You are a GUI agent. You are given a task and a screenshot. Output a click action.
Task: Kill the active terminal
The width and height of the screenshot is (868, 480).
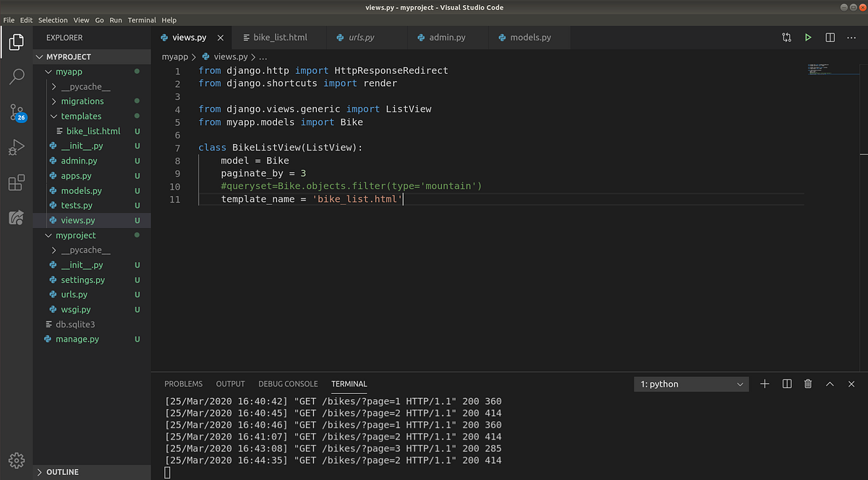coord(808,384)
